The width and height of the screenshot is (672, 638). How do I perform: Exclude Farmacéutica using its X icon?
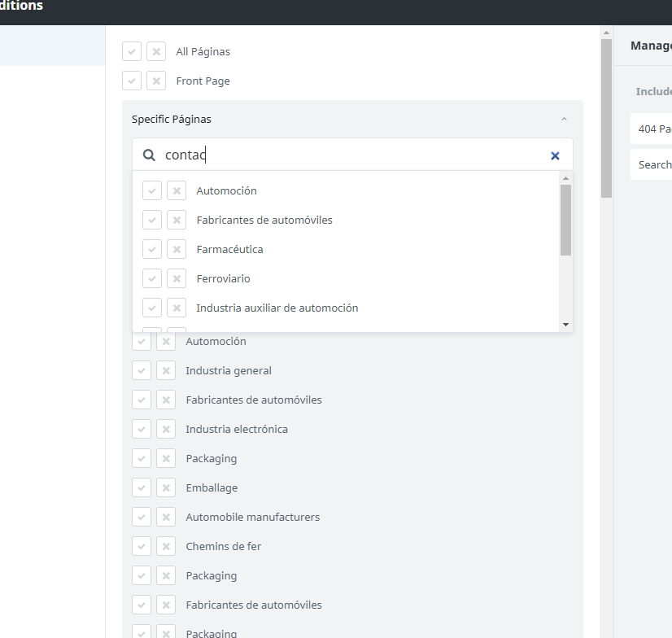[177, 249]
